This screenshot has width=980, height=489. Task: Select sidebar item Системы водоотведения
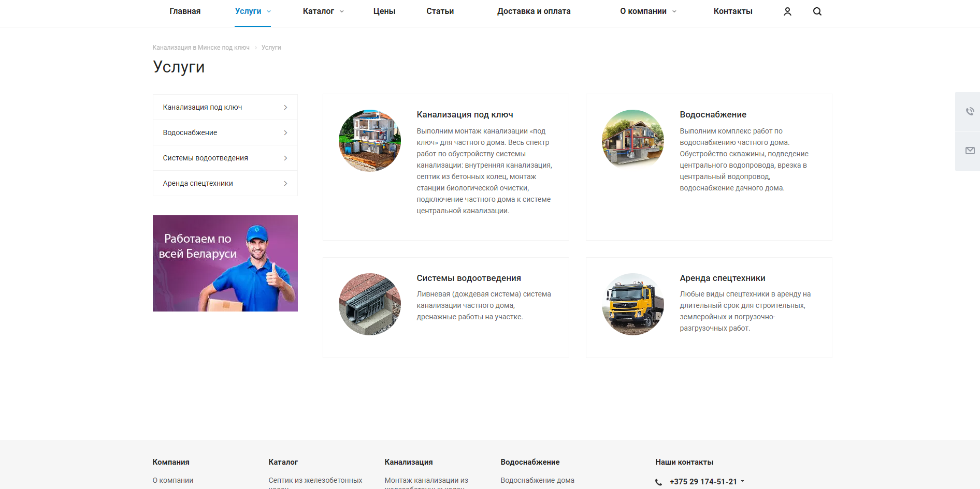click(225, 158)
